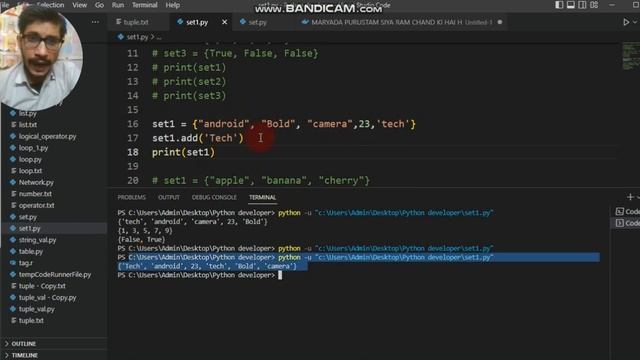
Task: Open tag.r in the Explorer
Action: click(25, 263)
